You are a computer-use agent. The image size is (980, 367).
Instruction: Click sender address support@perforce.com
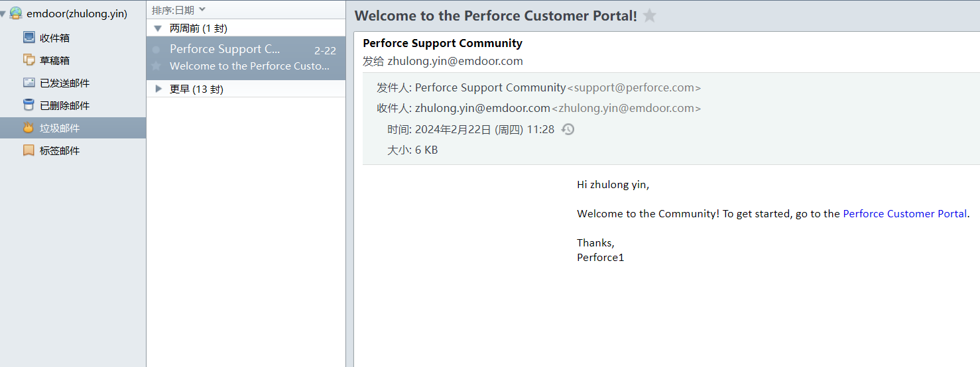point(634,87)
